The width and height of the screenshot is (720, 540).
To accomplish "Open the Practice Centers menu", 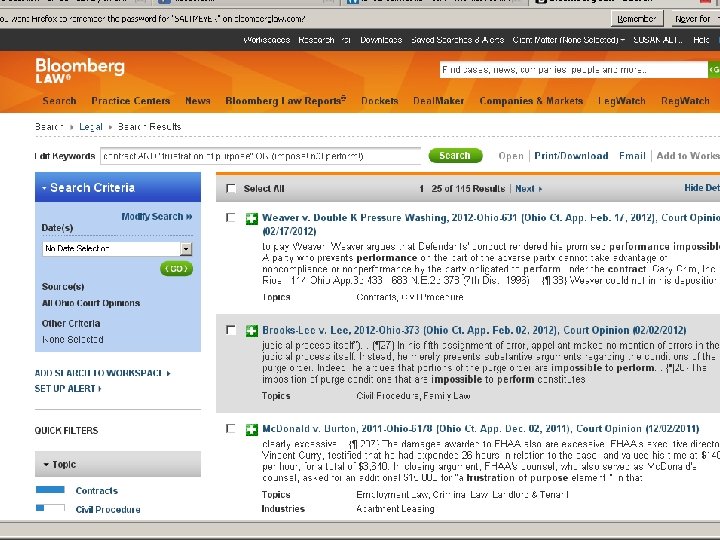I will pos(130,101).
